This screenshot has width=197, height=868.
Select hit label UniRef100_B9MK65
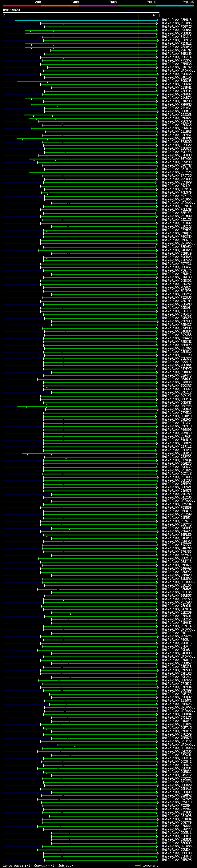pyautogui.click(x=177, y=74)
